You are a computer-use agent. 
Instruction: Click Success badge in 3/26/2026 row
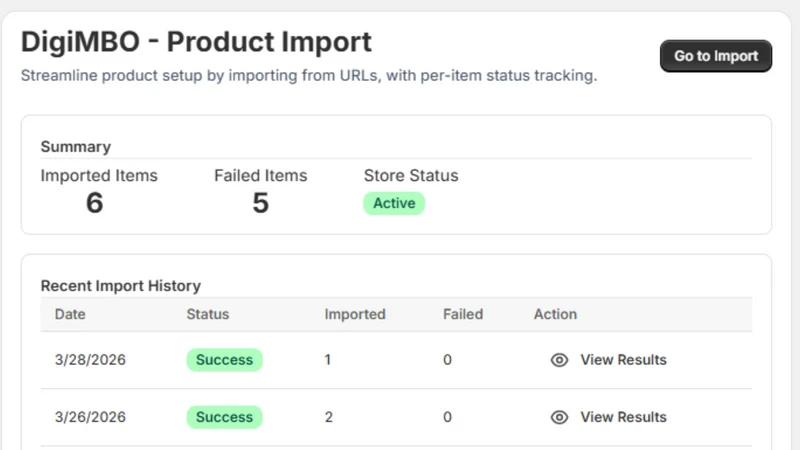click(x=224, y=417)
